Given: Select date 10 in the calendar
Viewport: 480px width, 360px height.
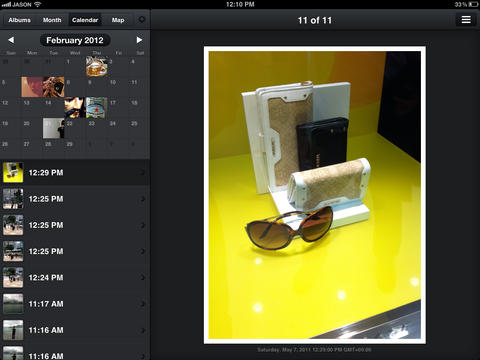Looking at the screenshot, I should (x=118, y=87).
